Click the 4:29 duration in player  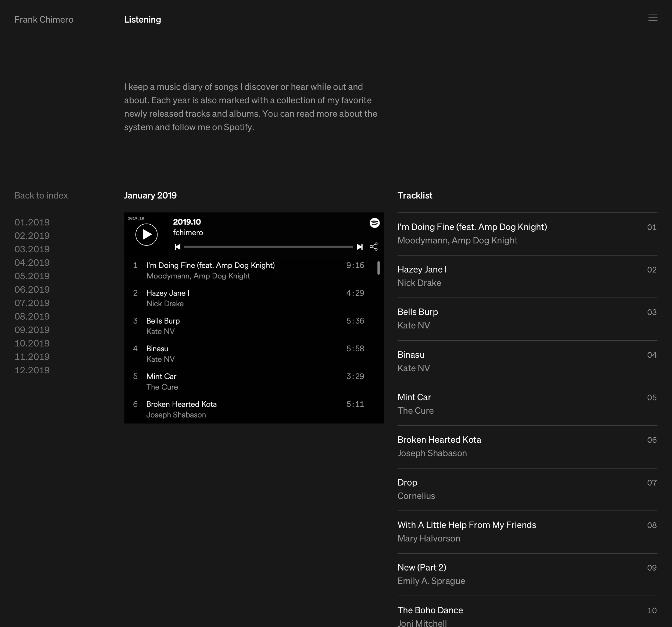click(355, 293)
